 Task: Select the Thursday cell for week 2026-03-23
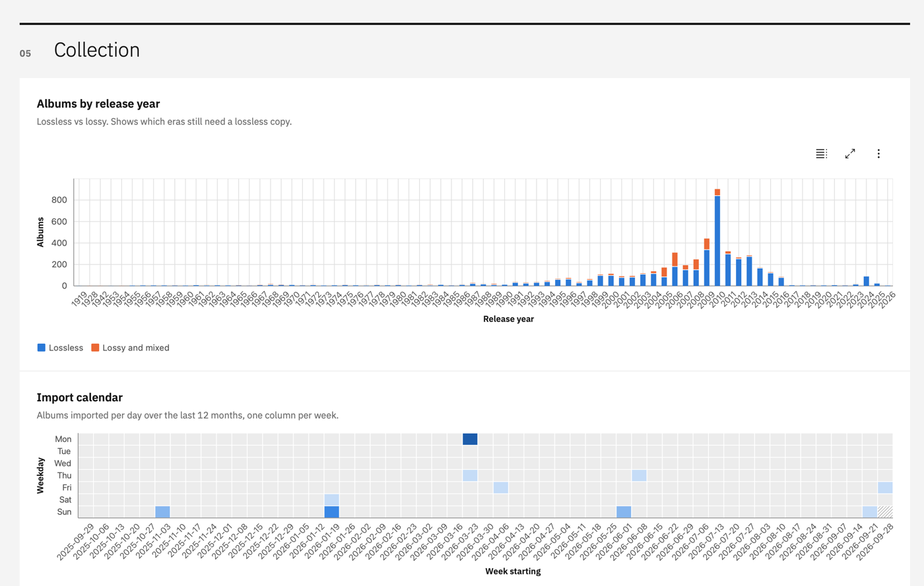470,475
